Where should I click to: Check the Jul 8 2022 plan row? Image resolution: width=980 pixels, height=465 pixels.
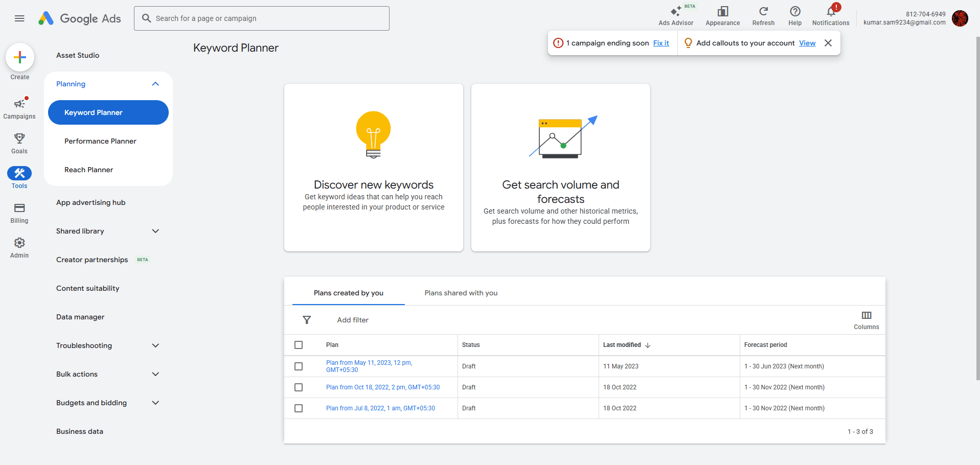coord(299,408)
